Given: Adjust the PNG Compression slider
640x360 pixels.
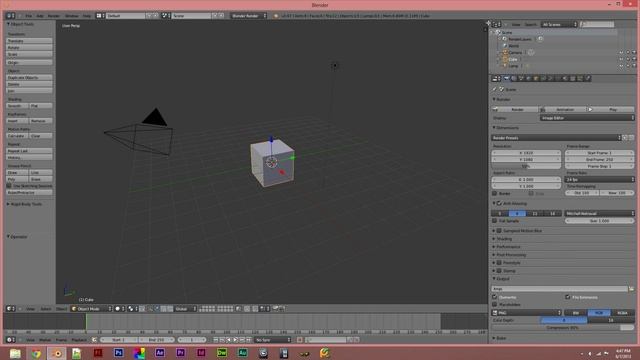Looking at the screenshot, I should pyautogui.click(x=563, y=327).
